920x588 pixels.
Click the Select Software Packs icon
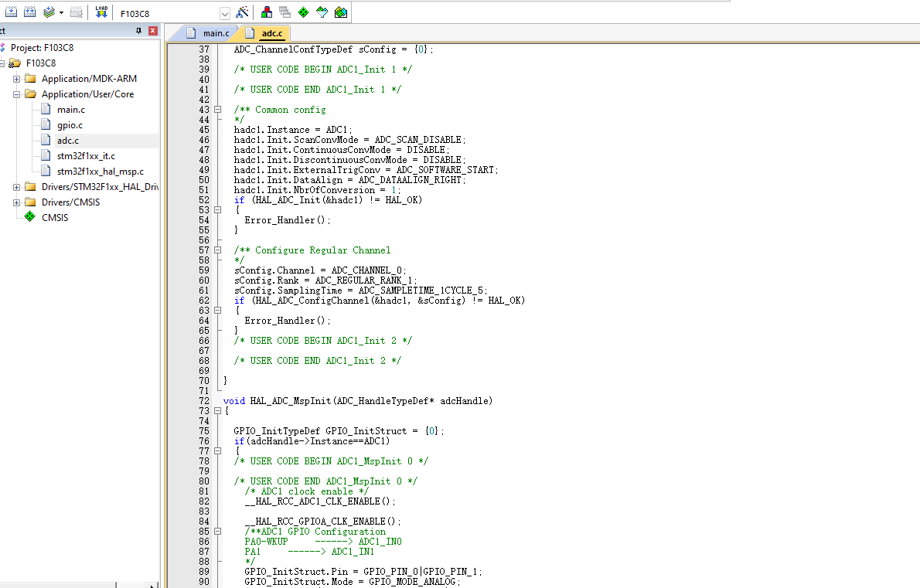(x=322, y=12)
